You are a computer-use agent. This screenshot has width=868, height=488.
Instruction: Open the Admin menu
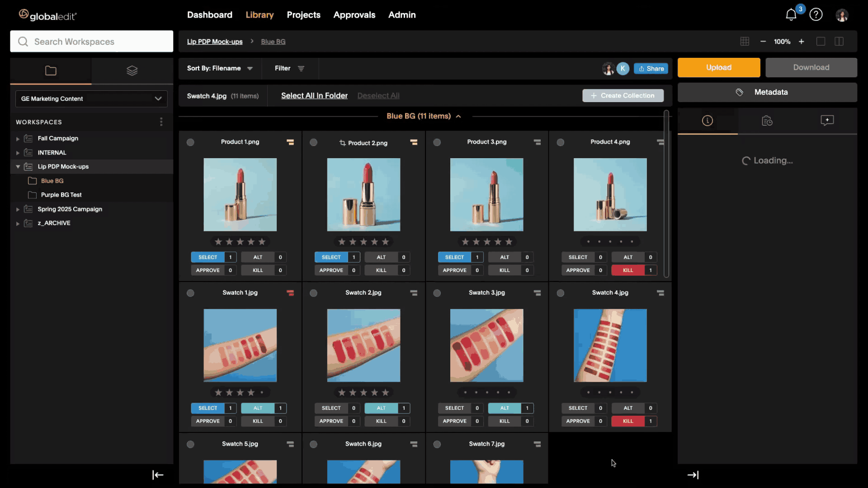coord(402,15)
